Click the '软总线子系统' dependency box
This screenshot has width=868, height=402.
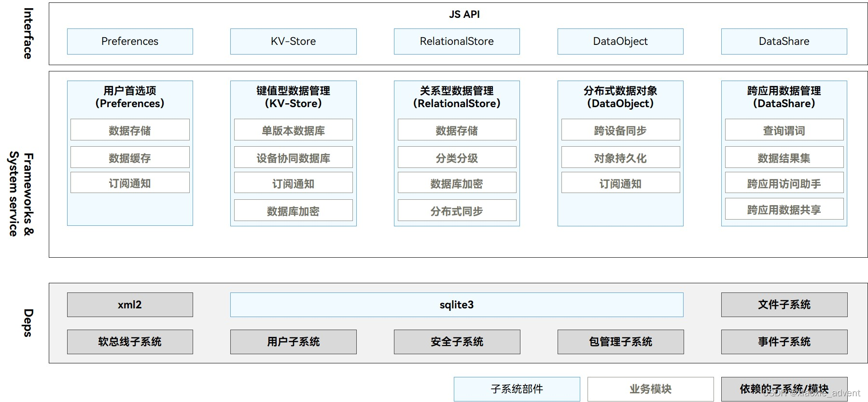tap(130, 342)
